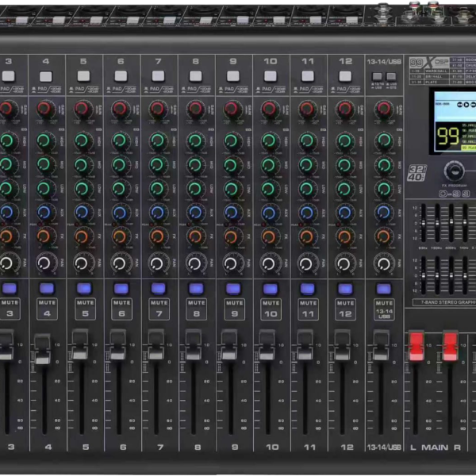
Task: Mute channel 4 with its blue button
Action: click(47, 289)
